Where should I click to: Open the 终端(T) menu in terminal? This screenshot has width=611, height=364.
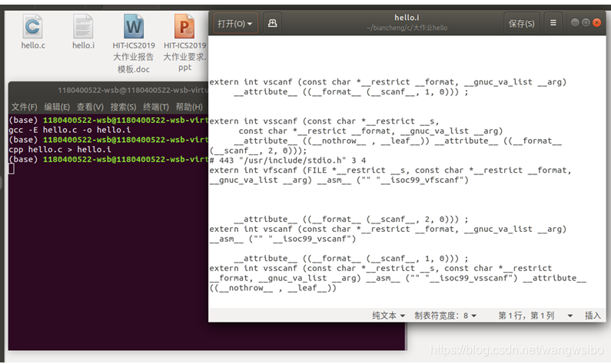[156, 107]
